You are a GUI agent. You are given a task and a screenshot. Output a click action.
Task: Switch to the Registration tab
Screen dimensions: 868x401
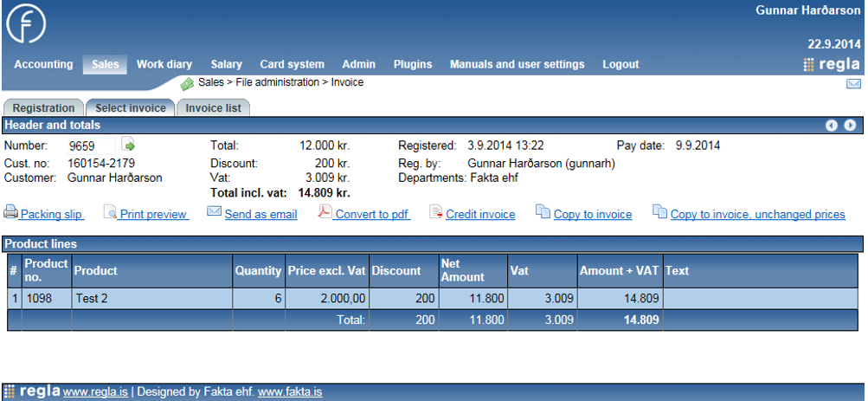[x=43, y=108]
